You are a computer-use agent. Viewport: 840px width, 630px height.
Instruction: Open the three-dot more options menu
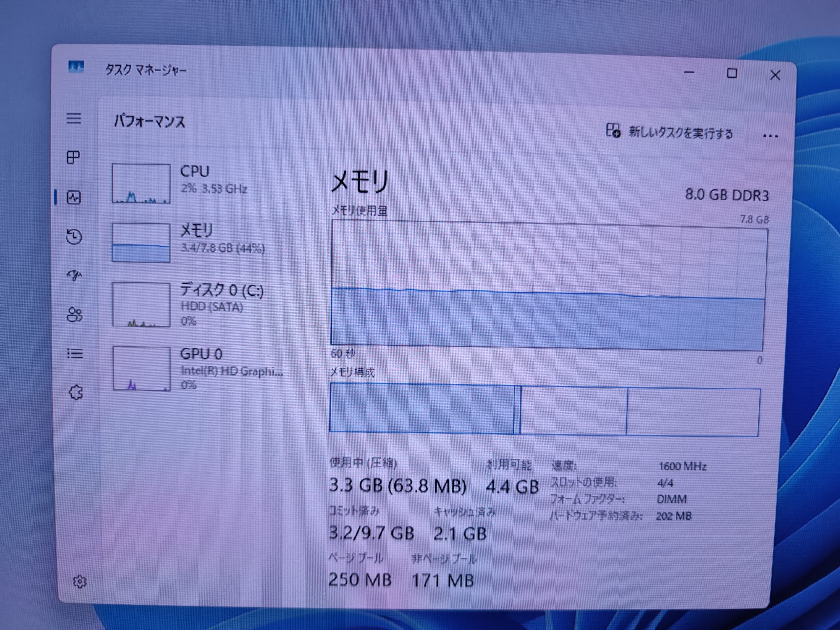770,136
